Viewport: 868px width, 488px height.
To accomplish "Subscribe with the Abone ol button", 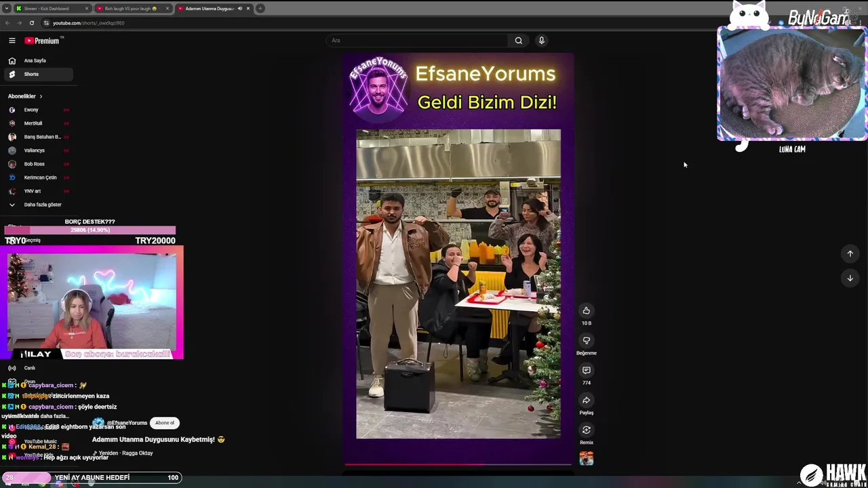I will click(165, 423).
